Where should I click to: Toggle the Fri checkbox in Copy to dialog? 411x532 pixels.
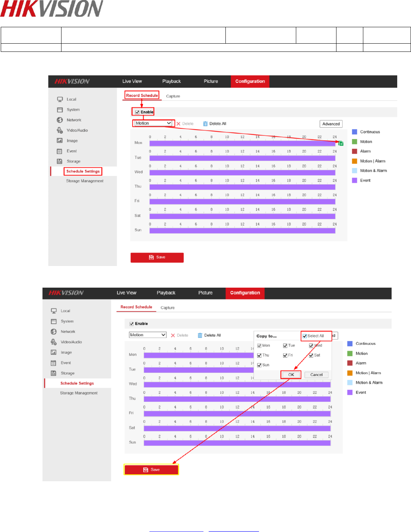[x=285, y=356]
